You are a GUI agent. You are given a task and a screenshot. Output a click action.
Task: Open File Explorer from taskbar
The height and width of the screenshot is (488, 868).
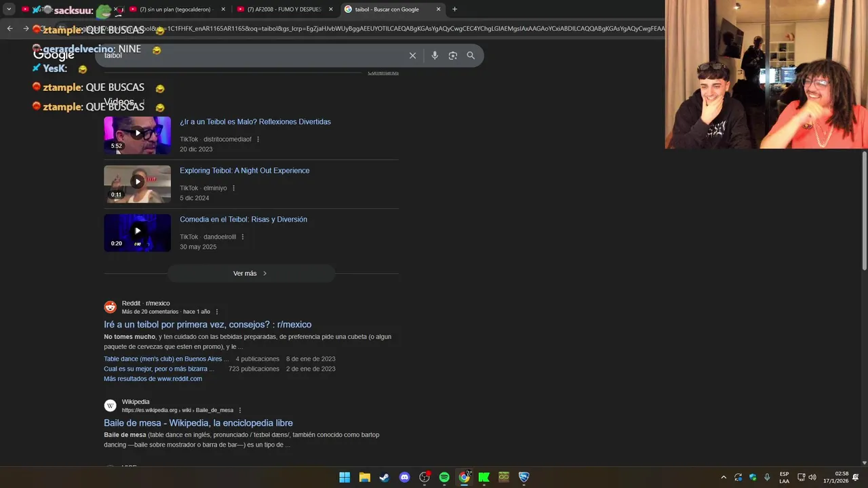click(364, 477)
